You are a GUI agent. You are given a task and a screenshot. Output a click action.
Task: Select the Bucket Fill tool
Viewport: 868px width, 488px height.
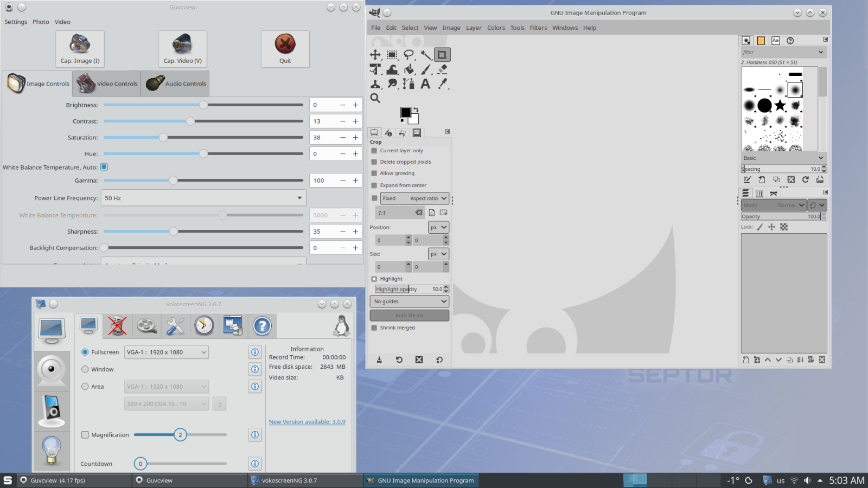409,69
